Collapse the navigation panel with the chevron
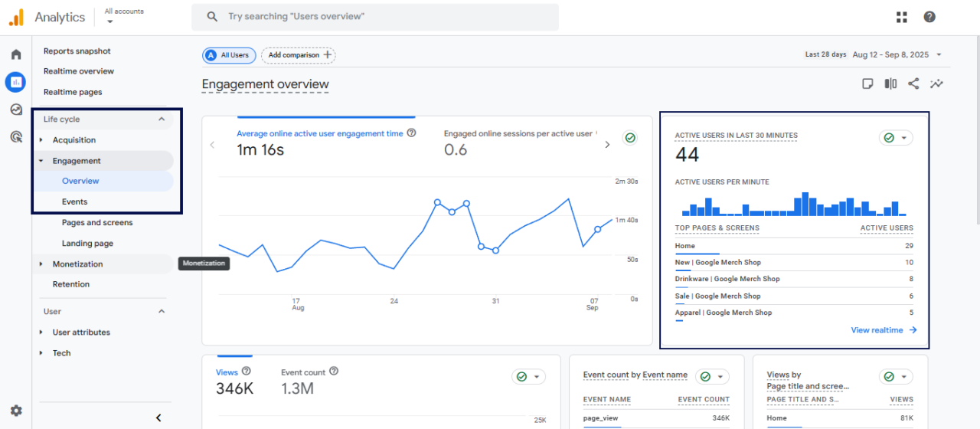 click(158, 418)
